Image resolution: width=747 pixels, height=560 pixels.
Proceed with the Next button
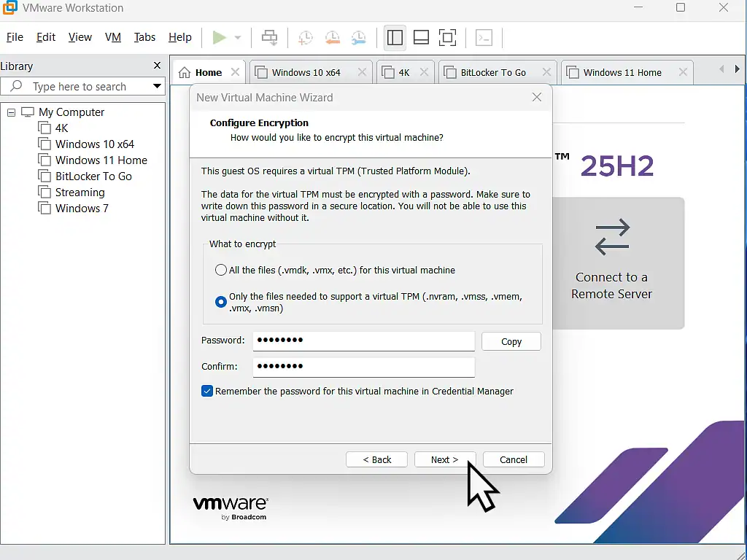(445, 459)
